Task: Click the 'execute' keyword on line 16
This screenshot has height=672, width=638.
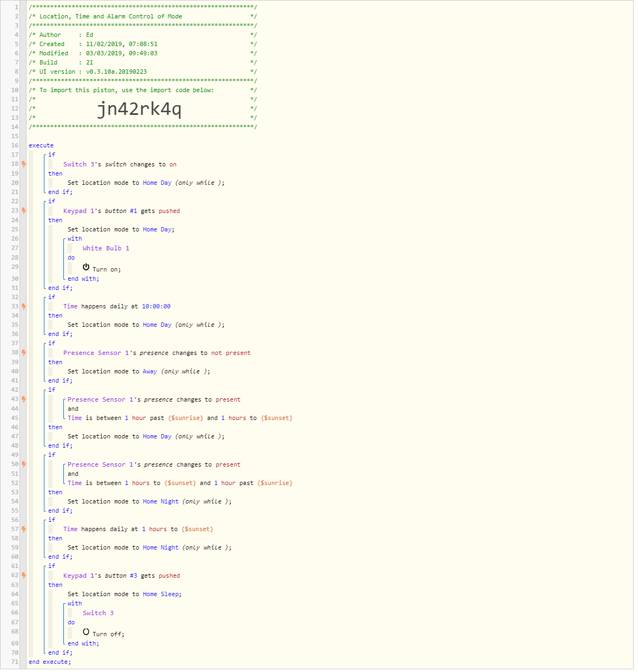Action: (x=41, y=145)
